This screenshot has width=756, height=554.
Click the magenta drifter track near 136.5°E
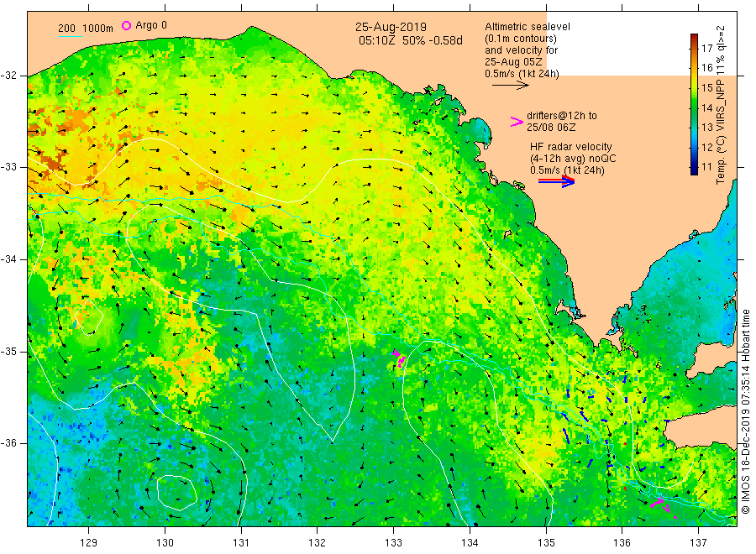tap(663, 507)
